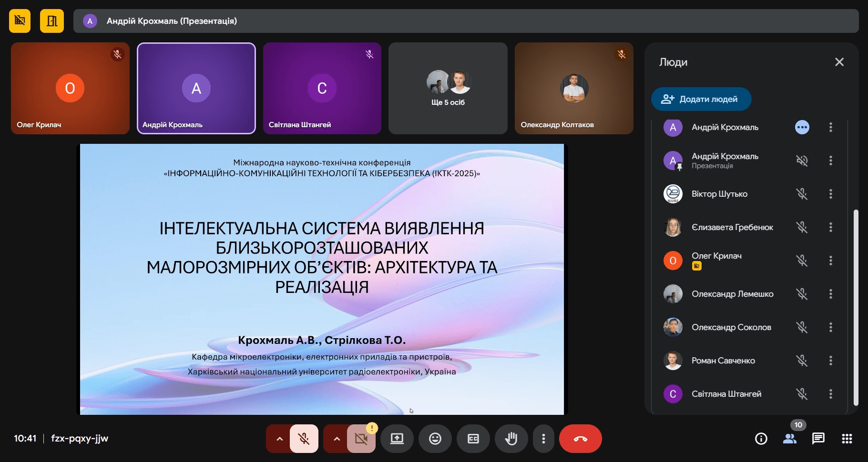Open the activities grid icon

(x=847, y=439)
